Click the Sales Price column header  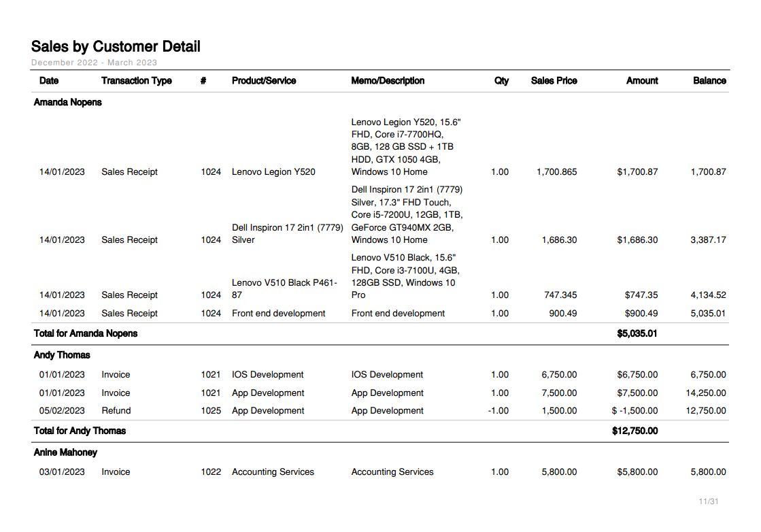click(554, 81)
